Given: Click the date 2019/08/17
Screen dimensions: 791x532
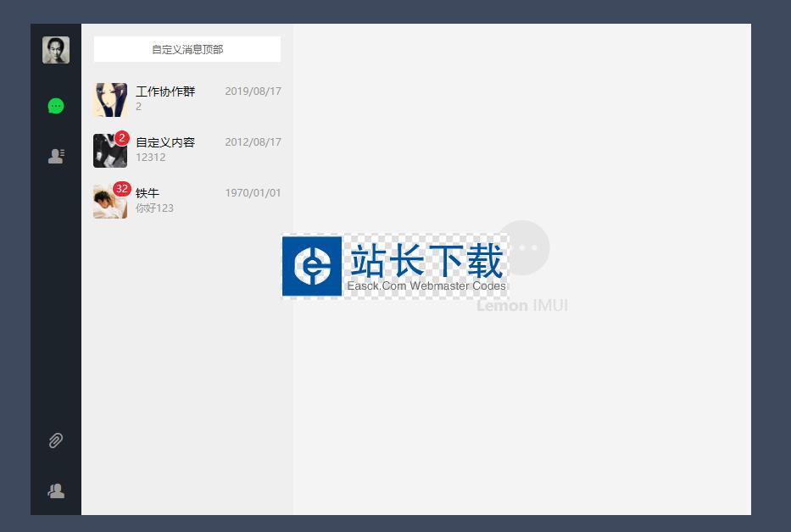Looking at the screenshot, I should (253, 91).
